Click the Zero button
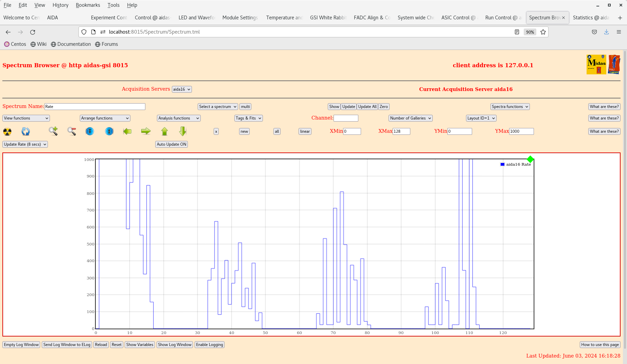The height and width of the screenshot is (364, 627). (384, 107)
